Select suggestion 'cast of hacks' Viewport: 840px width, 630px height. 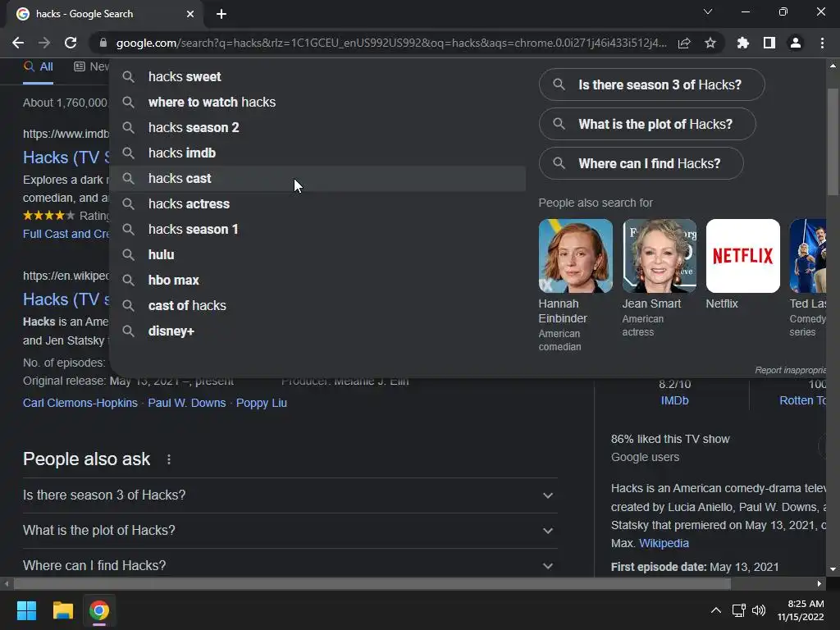click(317, 306)
